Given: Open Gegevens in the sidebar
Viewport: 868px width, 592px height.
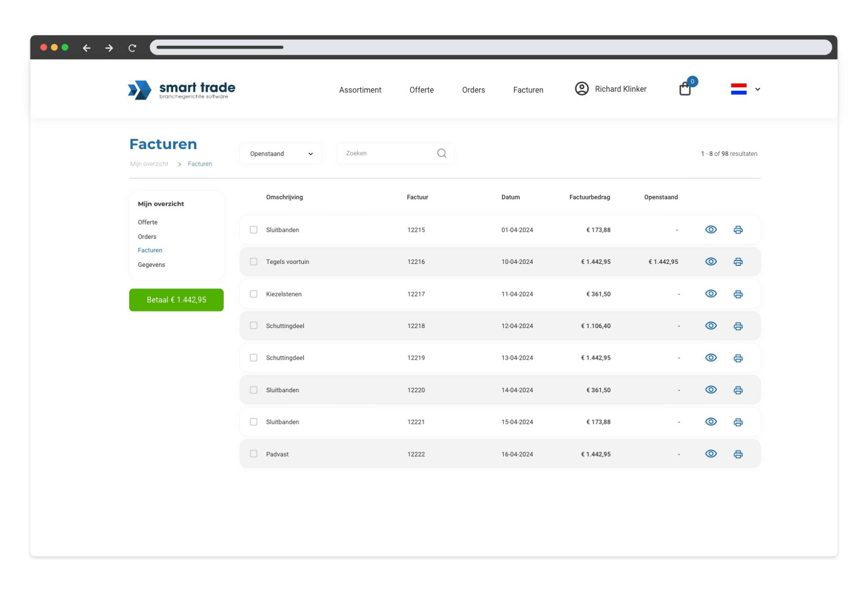Looking at the screenshot, I should 151,265.
